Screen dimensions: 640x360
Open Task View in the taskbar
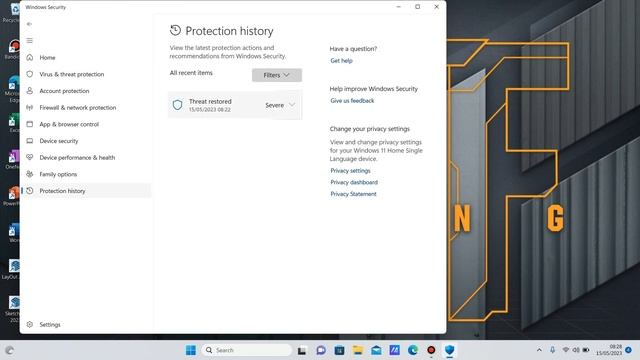point(302,350)
